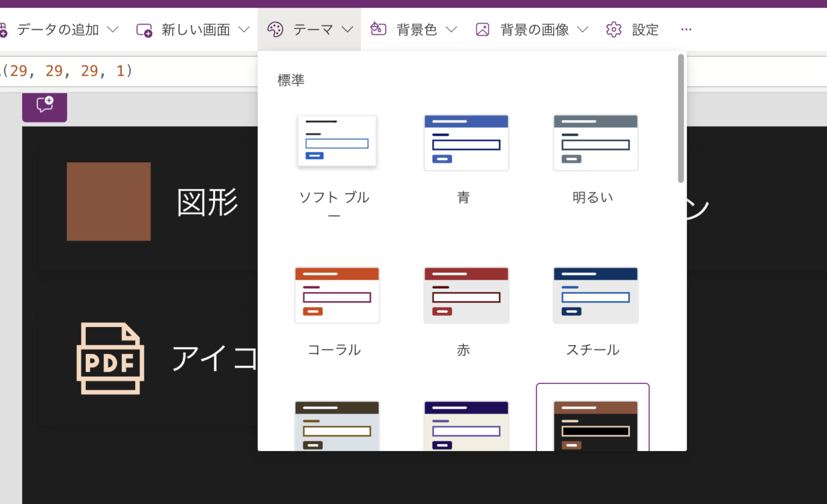Open the 背景の画像 dropdown chevron
This screenshot has height=504, width=827.
(x=582, y=29)
